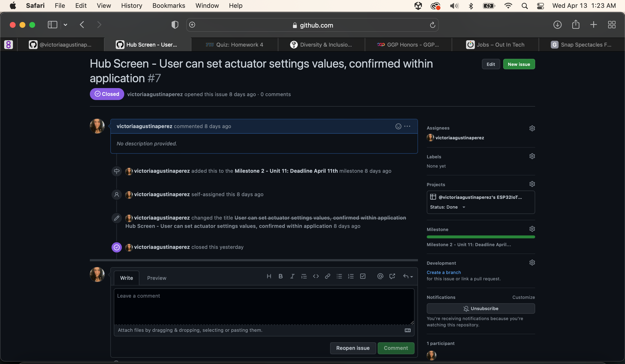Image resolution: width=625 pixels, height=364 pixels.
Task: Toggle Unsubscribe from notifications
Action: point(481,308)
